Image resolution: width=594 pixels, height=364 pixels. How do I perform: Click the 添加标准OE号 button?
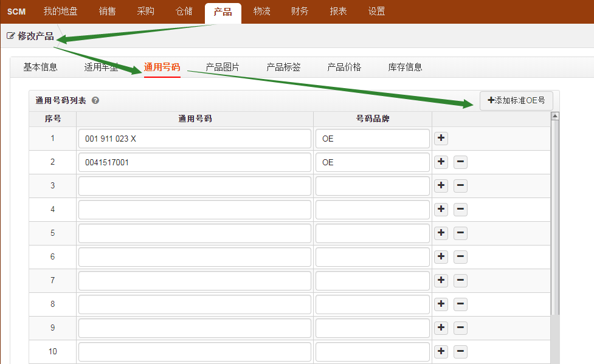(516, 100)
